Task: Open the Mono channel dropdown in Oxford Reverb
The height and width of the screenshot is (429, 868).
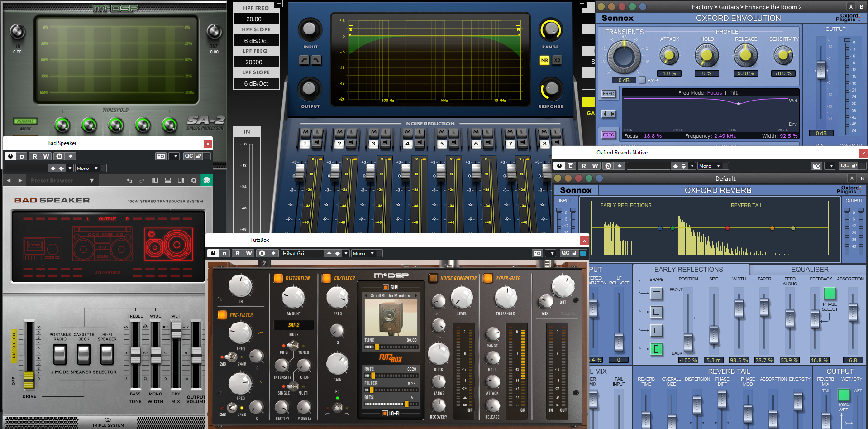Action: pyautogui.click(x=710, y=166)
